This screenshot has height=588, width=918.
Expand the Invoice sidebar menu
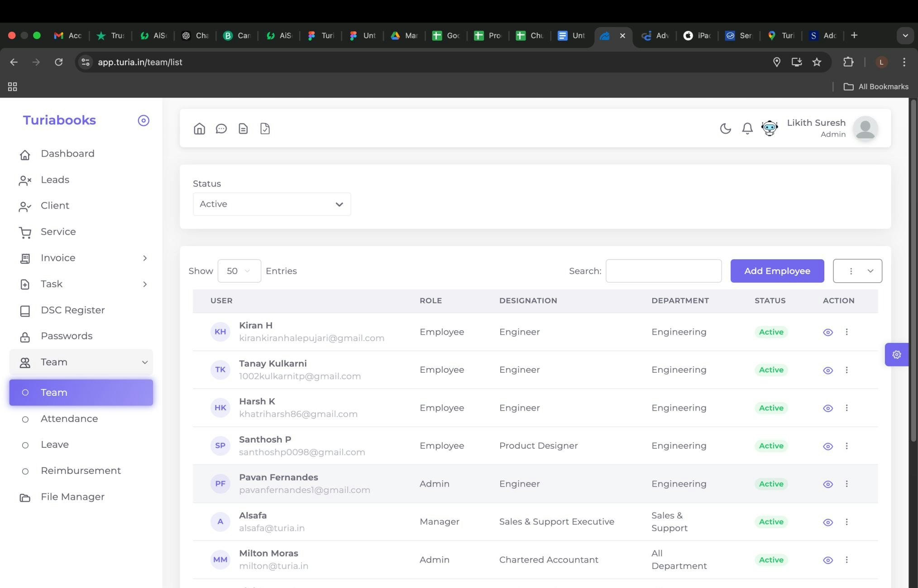pos(81,258)
